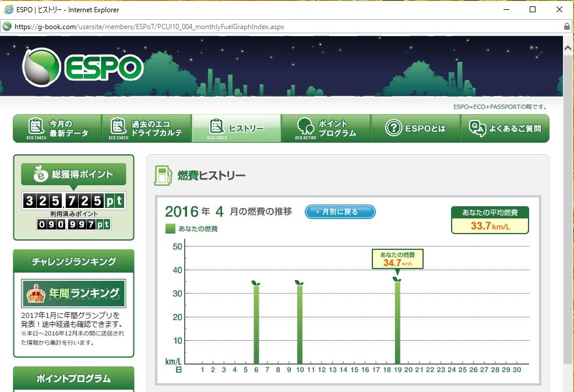Click the 月別に戻る button

[x=340, y=212]
